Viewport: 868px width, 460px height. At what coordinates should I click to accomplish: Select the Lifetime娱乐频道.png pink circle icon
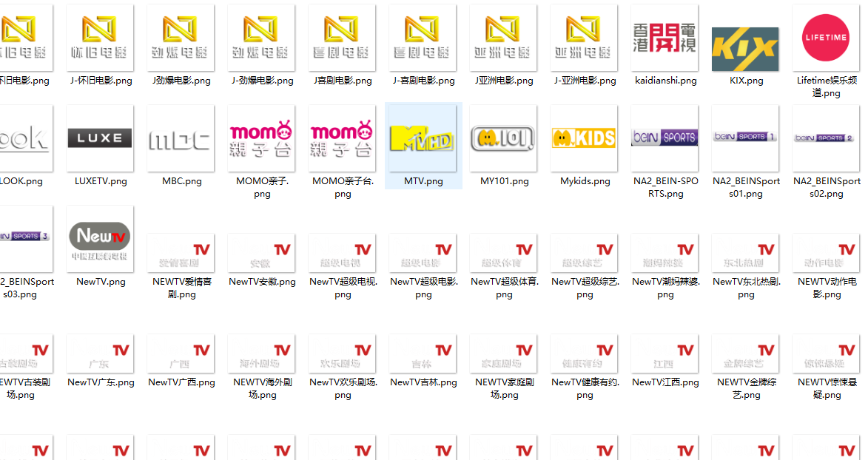(826, 38)
